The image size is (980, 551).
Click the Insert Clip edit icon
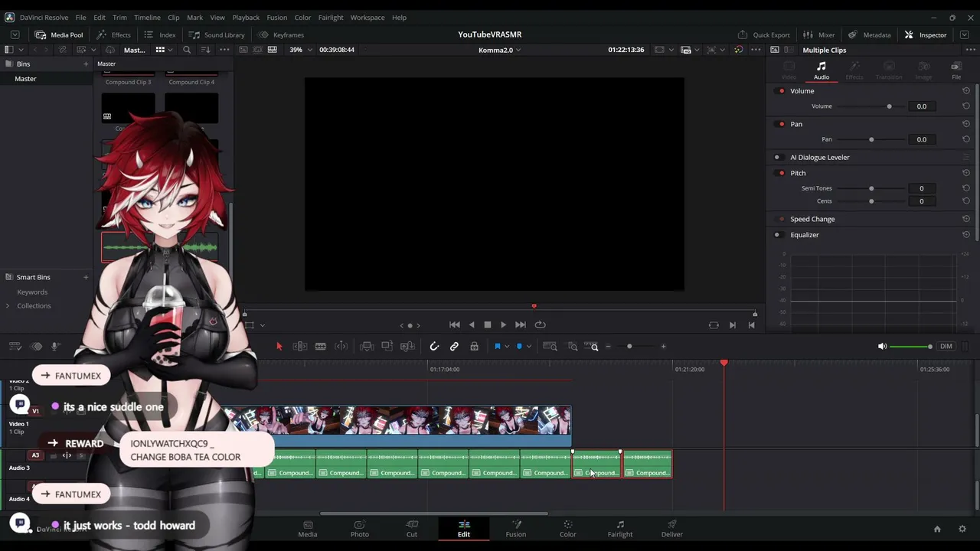(x=367, y=347)
